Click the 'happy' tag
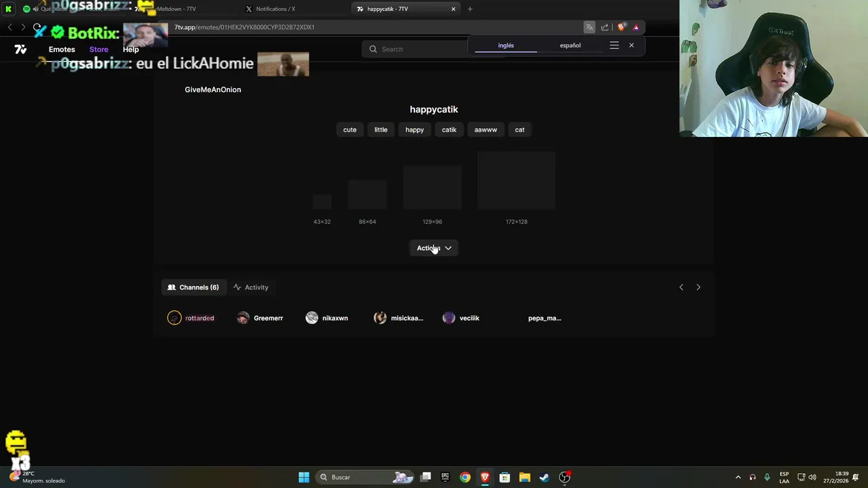This screenshot has height=488, width=868. point(414,129)
